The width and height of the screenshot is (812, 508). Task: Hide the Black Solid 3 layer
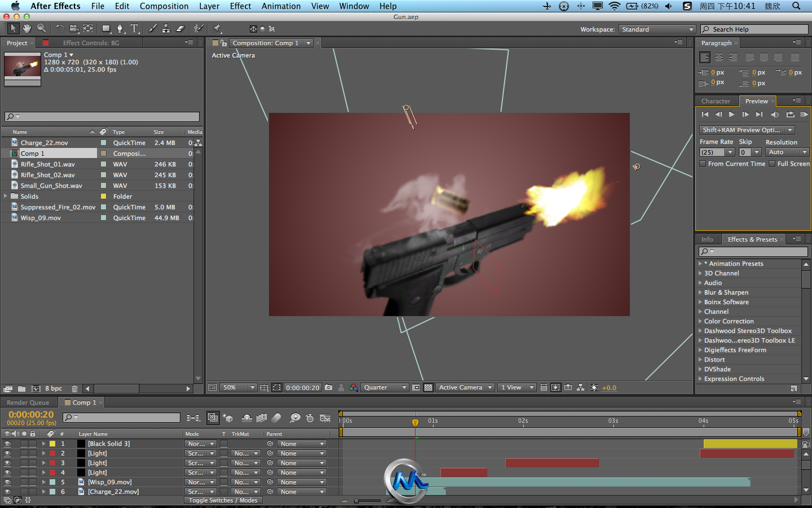click(7, 444)
